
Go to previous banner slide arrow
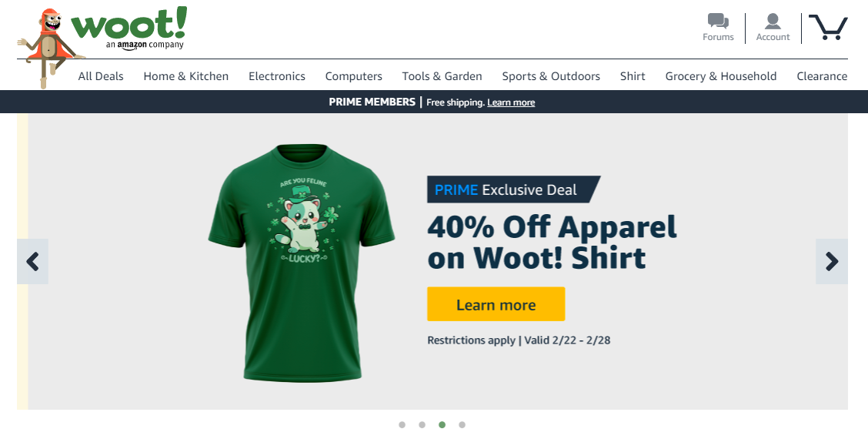[32, 262]
